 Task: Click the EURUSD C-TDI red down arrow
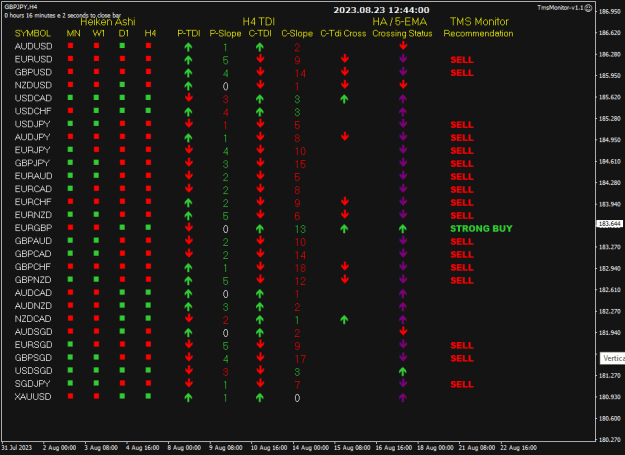tap(260, 59)
